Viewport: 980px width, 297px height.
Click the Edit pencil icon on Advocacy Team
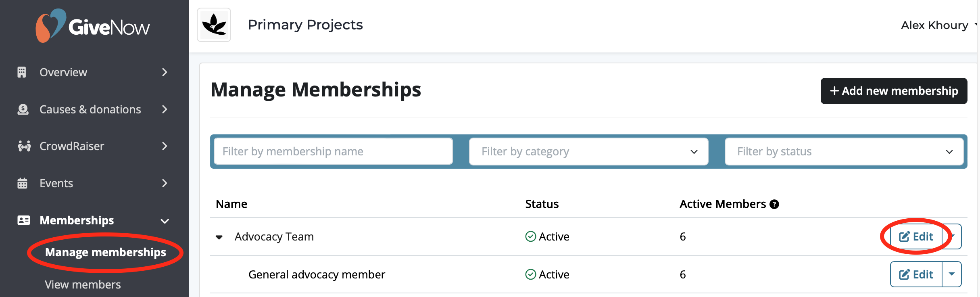[x=905, y=236]
